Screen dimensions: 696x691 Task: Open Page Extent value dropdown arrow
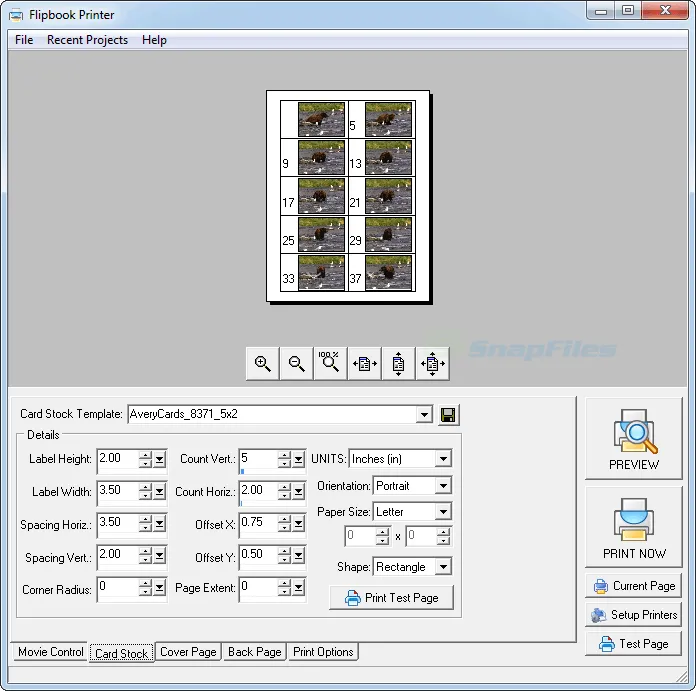click(299, 588)
